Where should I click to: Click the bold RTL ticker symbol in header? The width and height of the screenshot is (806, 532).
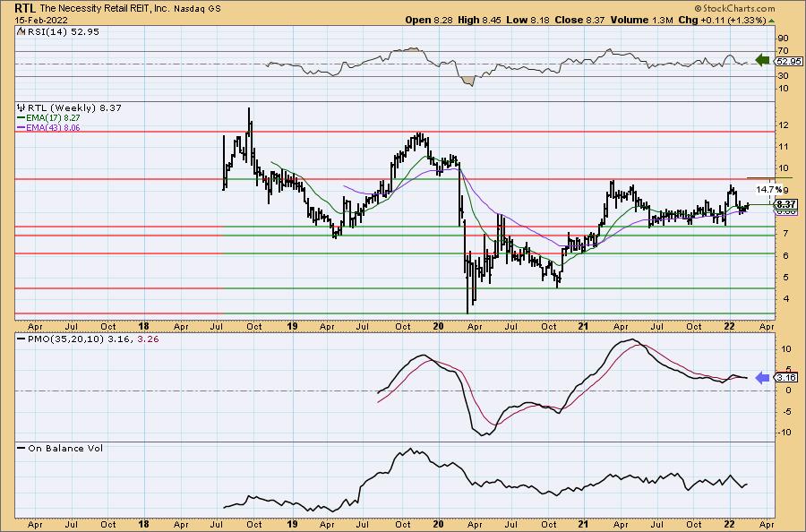click(x=25, y=8)
